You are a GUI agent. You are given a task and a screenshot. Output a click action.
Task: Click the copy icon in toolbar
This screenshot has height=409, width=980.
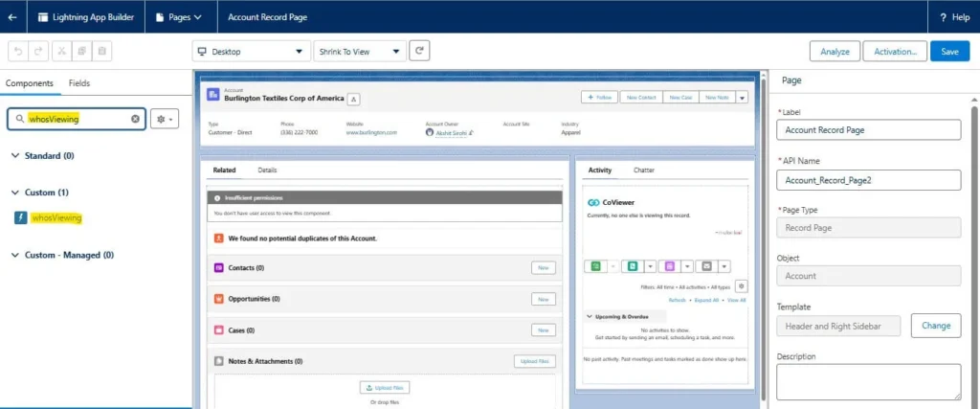pyautogui.click(x=82, y=51)
